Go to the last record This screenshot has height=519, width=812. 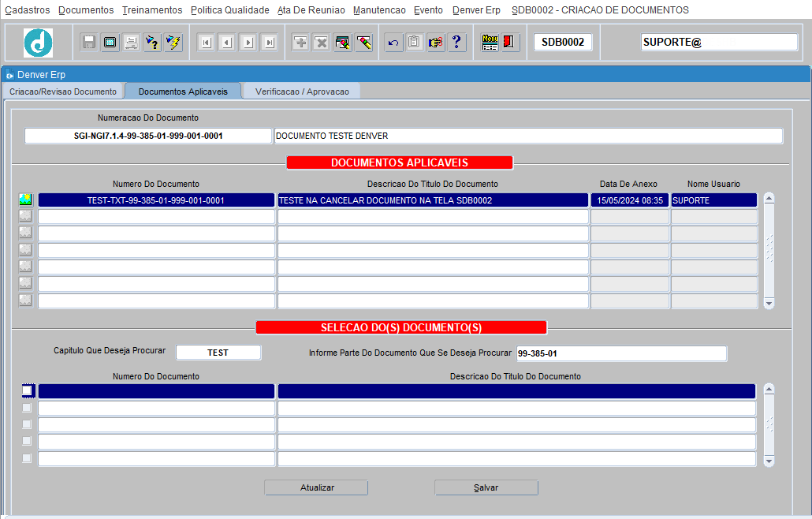click(270, 43)
